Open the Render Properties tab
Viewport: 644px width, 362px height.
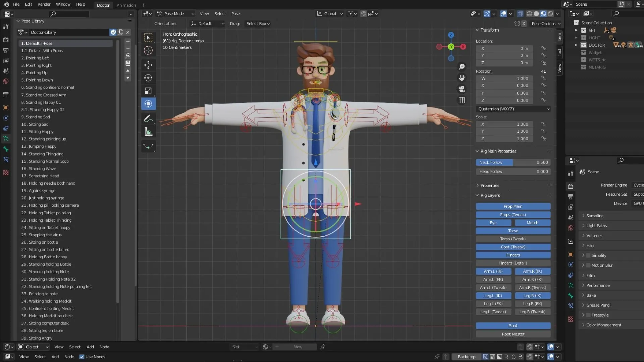pyautogui.click(x=571, y=186)
